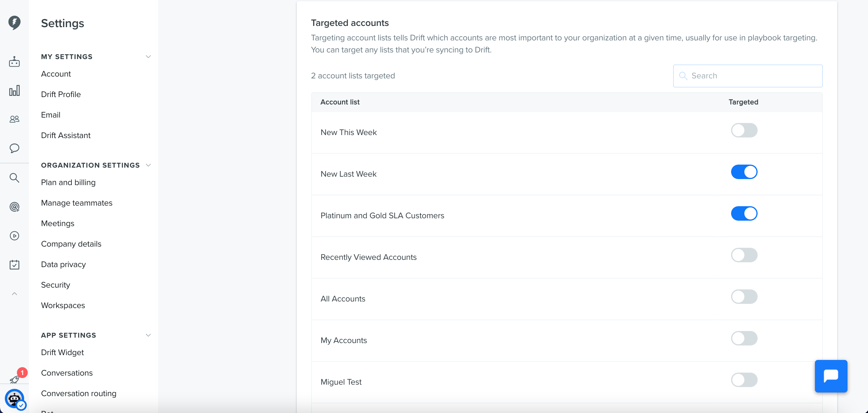Enable the Miguel Test toggle
Image resolution: width=868 pixels, height=413 pixels.
[x=744, y=380]
